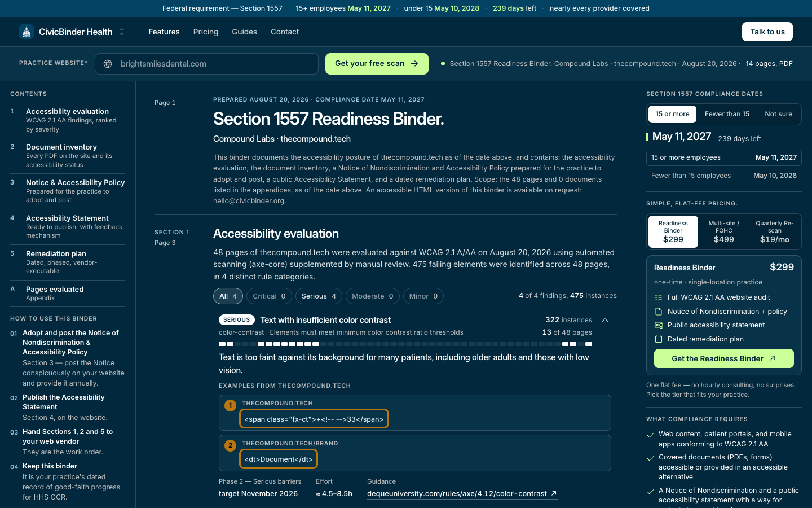Screen dimensions: 812x508
Task: Click step 02 Publish the Accessibility Statement
Action: [x=68, y=408]
